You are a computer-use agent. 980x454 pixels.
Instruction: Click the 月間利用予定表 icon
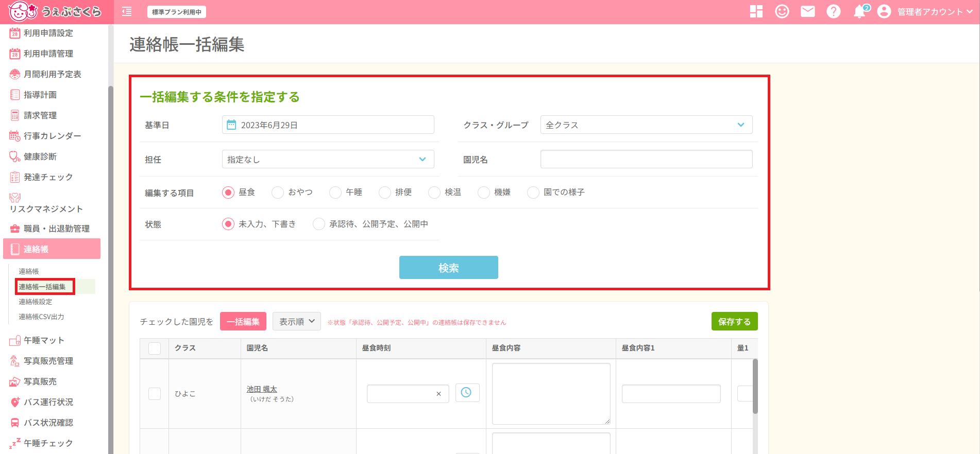[x=15, y=74]
